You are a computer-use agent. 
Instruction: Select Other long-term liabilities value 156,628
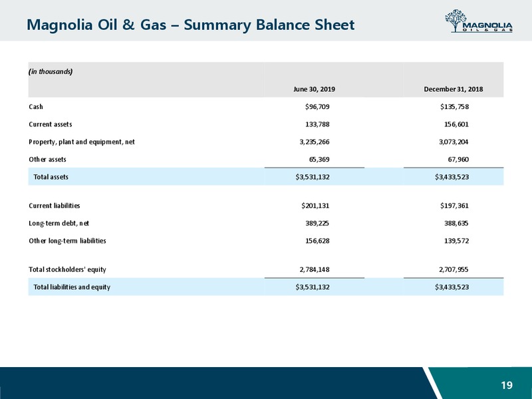click(318, 241)
